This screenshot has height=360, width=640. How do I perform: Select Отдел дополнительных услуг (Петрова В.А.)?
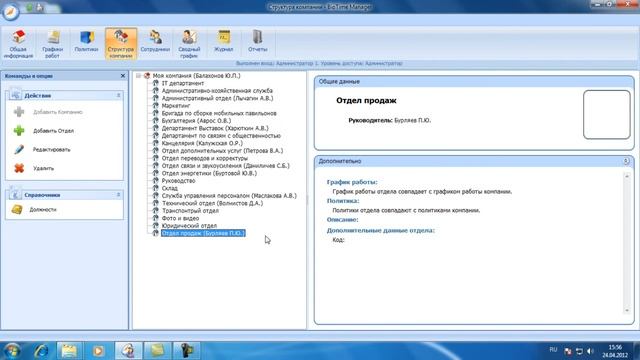222,151
